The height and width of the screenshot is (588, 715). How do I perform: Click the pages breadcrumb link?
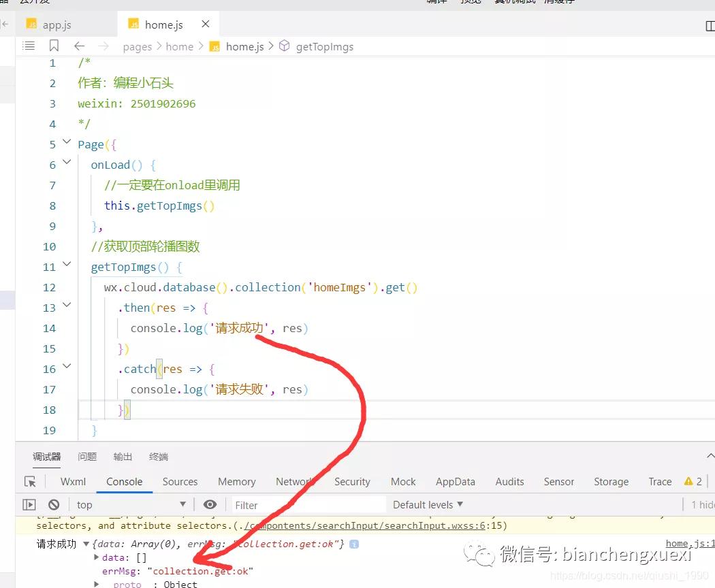[x=137, y=47]
